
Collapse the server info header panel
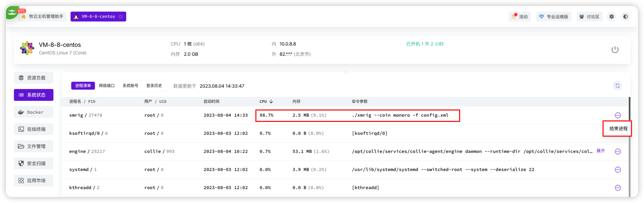tap(346, 72)
